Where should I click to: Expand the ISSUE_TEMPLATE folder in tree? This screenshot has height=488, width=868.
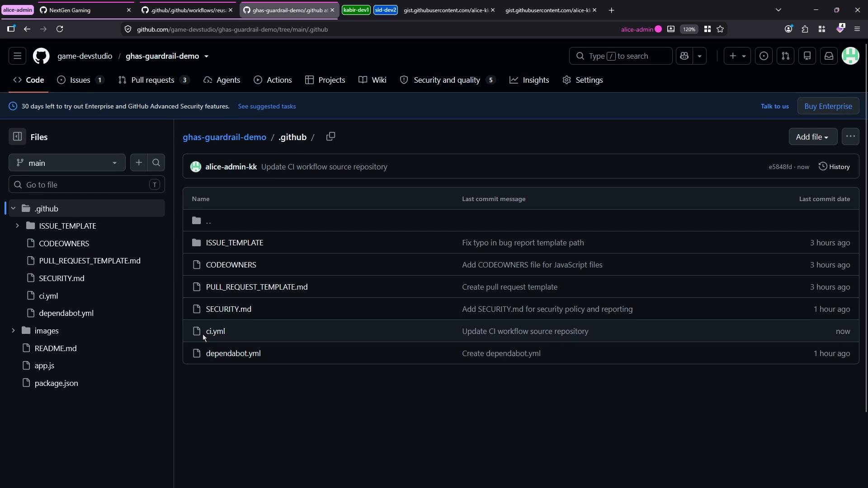pyautogui.click(x=17, y=225)
